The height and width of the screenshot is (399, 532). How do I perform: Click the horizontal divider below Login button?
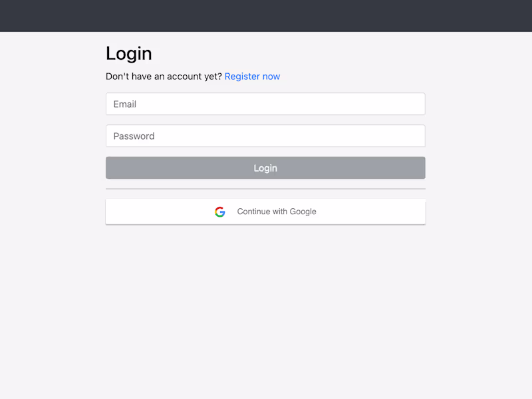(x=265, y=189)
